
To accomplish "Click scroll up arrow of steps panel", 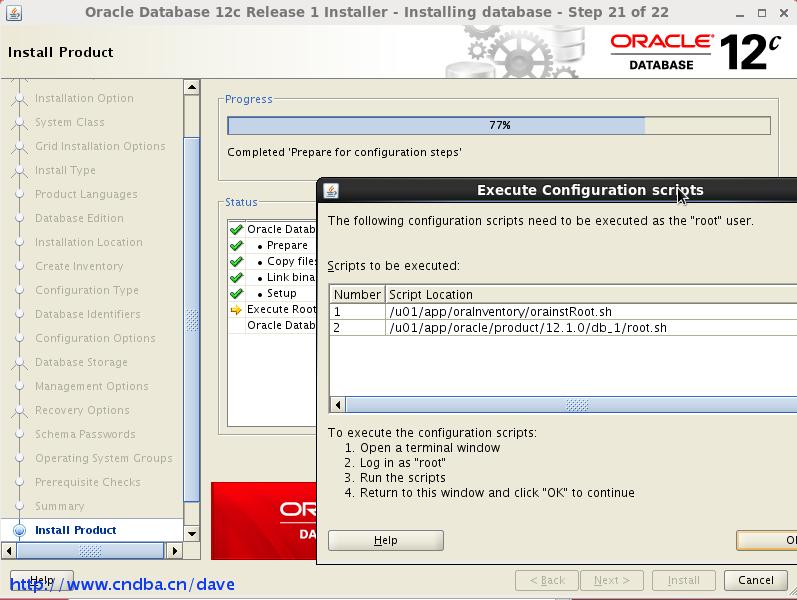I will (192, 87).
